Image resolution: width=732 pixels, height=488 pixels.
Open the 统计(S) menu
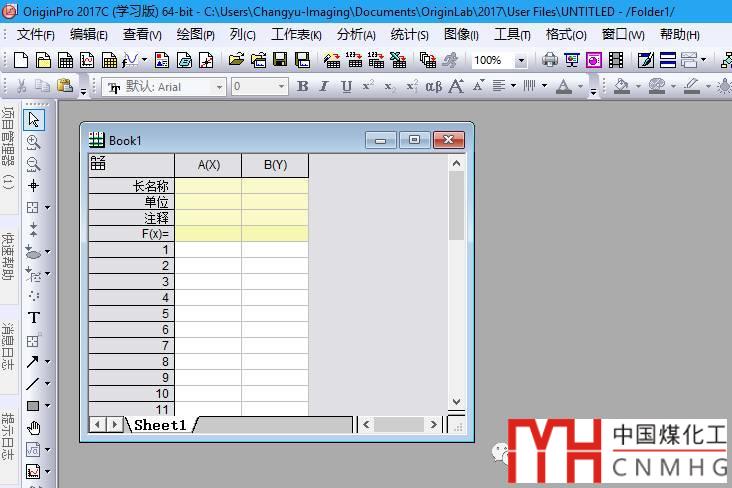pyautogui.click(x=409, y=35)
